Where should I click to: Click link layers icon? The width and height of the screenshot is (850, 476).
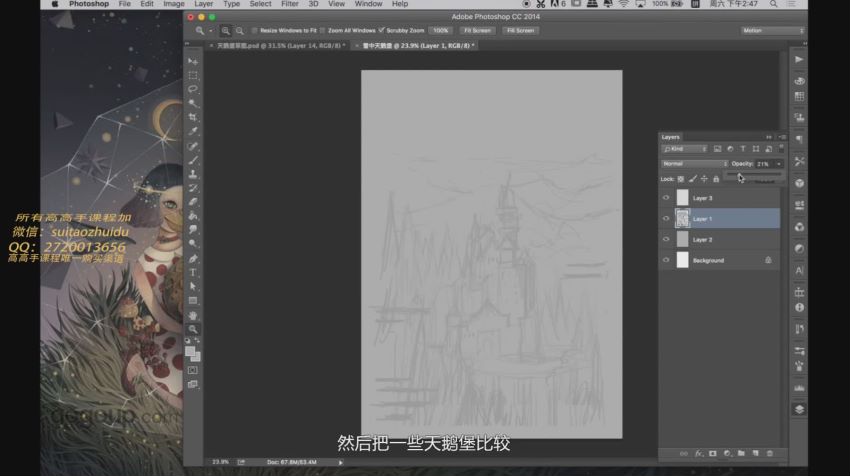(684, 453)
